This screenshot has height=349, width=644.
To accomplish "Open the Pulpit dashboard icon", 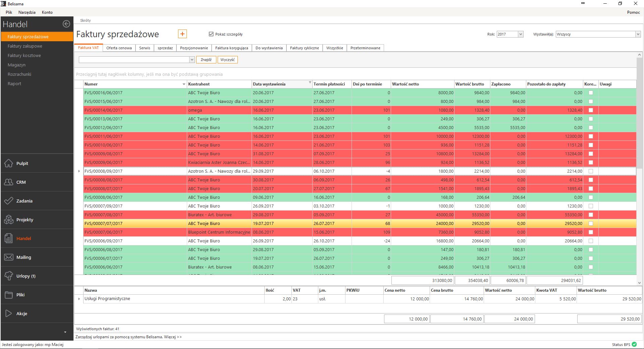I will point(9,163).
